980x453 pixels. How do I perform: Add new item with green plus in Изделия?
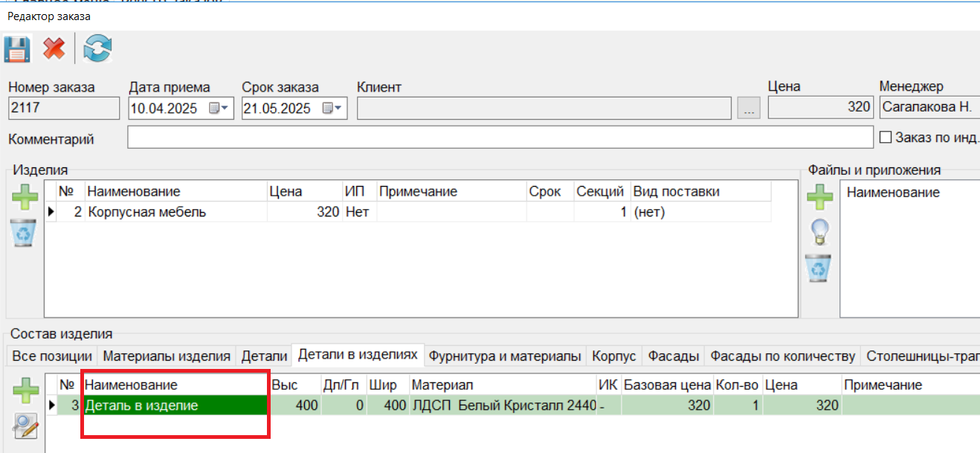point(25,199)
